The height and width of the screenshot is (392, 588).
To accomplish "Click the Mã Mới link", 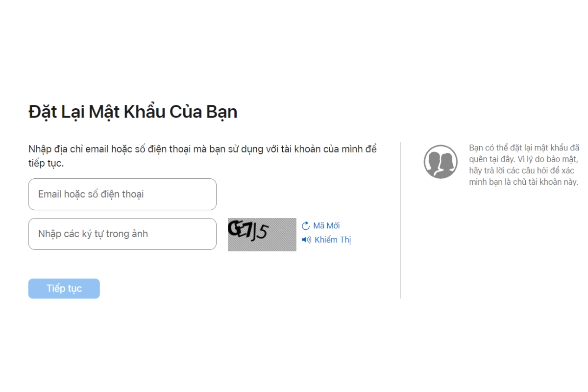I will pos(326,225).
